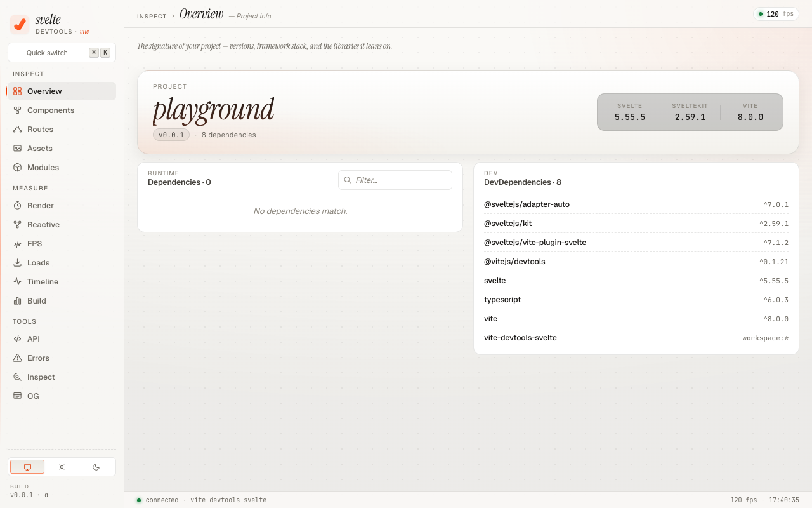Go to Components in the sidebar
This screenshot has height=508, width=812.
point(62,110)
